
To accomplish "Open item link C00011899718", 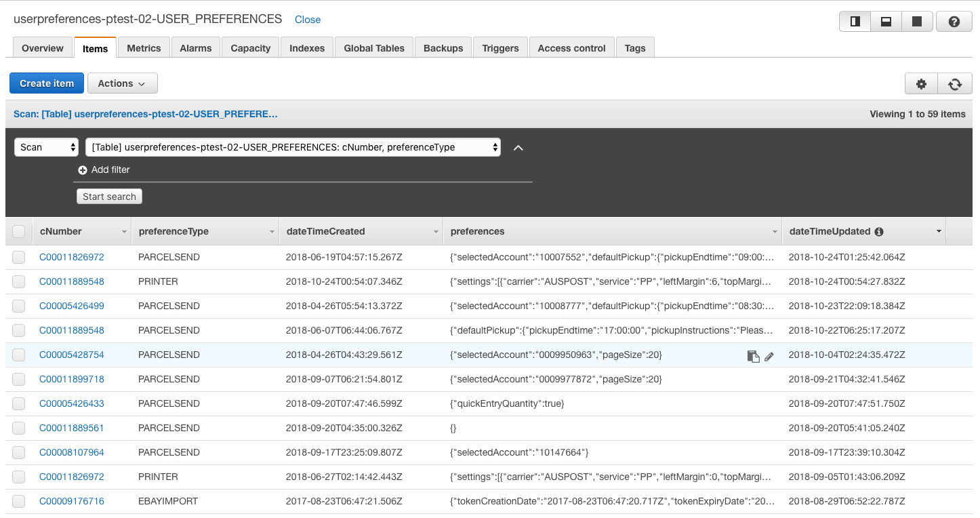I will 72,379.
